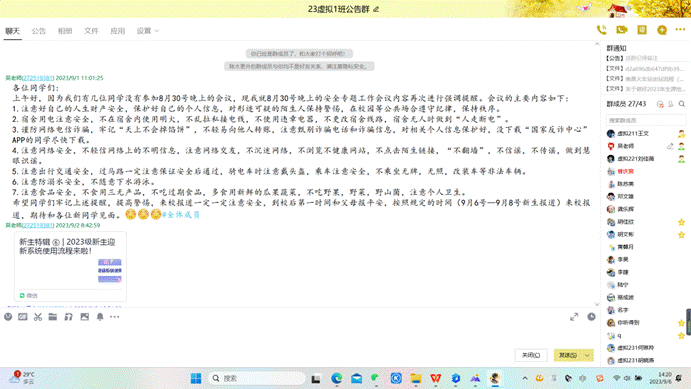Click the bell notification icon in toolbar
The height and width of the screenshot is (389, 691).
[100, 317]
